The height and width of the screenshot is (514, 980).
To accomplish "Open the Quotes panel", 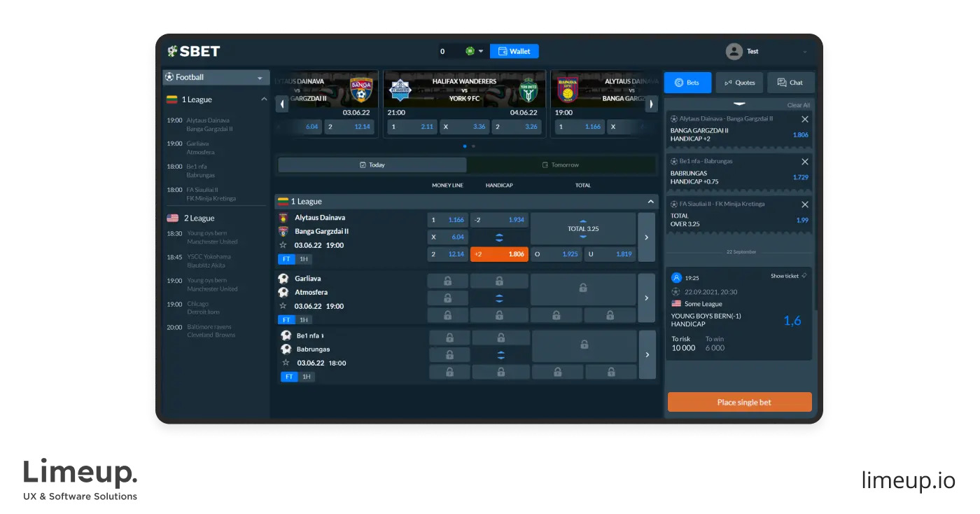I will (739, 82).
